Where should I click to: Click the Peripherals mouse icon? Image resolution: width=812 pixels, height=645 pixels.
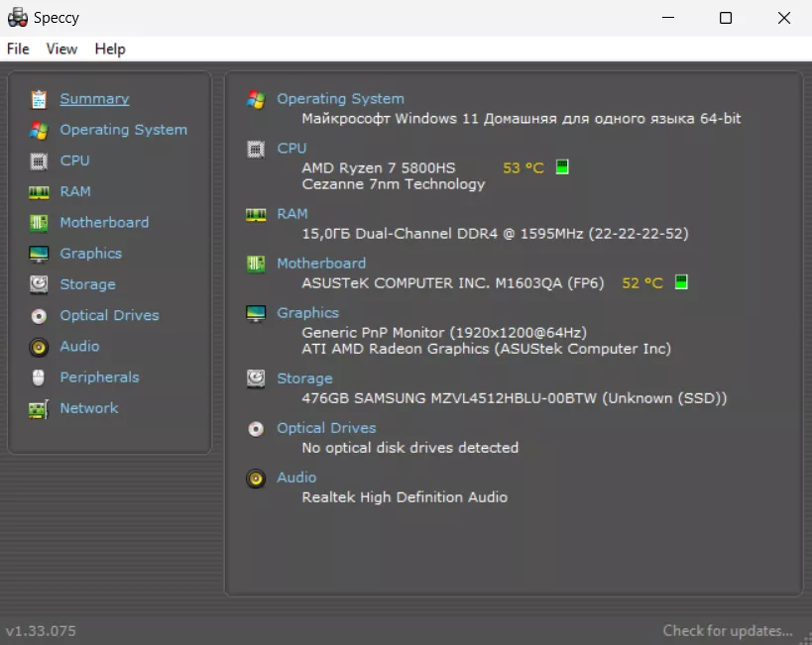coord(39,377)
